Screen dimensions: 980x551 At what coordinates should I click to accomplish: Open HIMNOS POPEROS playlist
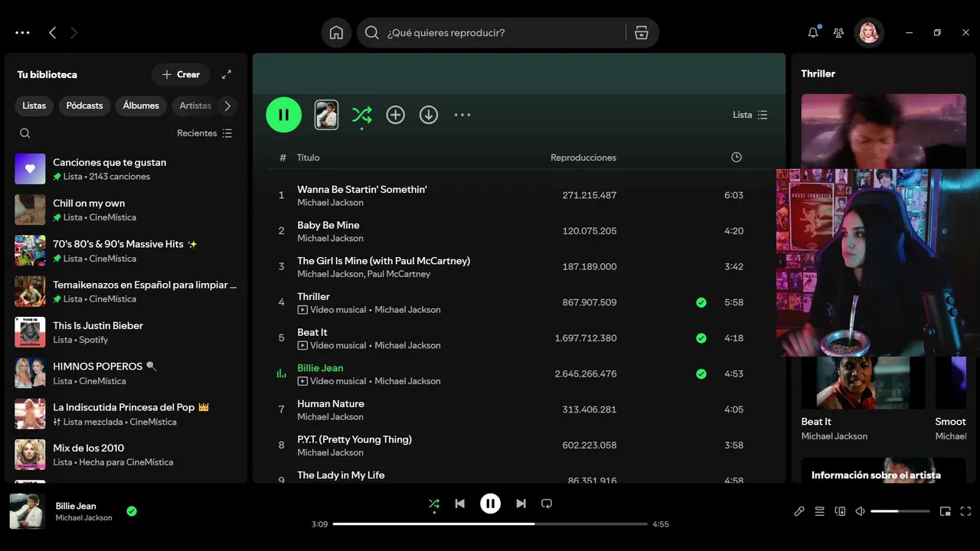point(126,373)
